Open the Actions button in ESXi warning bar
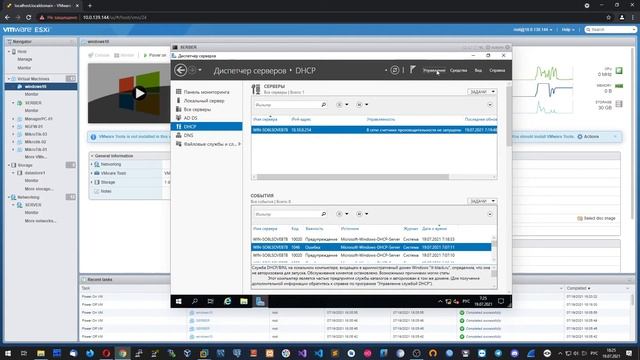Viewport: 640px width, 360px height. pyautogui.click(x=588, y=136)
